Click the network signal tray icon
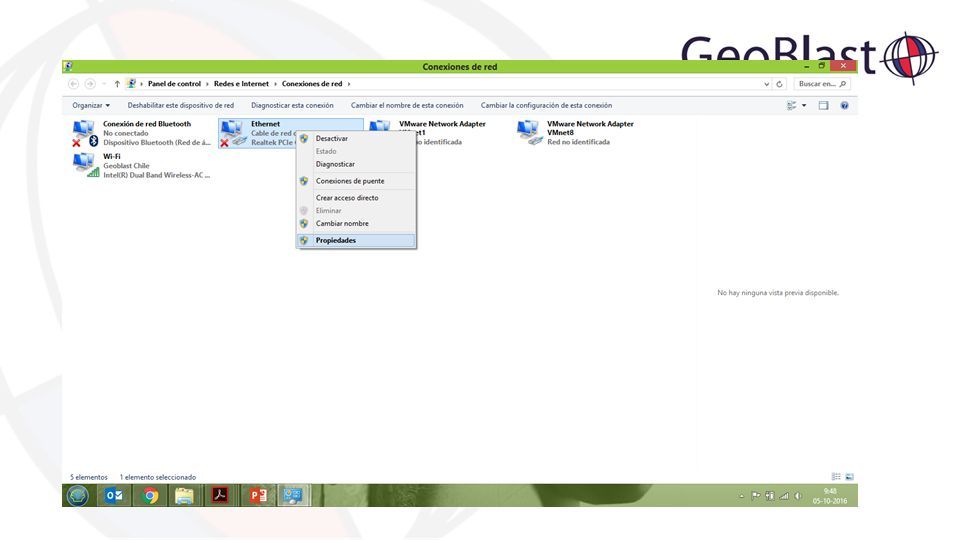960x540 pixels. [784, 496]
